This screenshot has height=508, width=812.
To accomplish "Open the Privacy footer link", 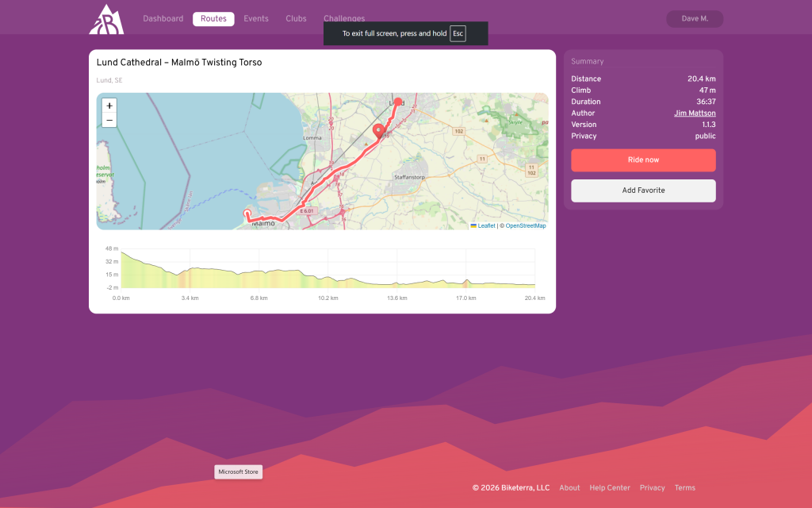I will coord(652,488).
